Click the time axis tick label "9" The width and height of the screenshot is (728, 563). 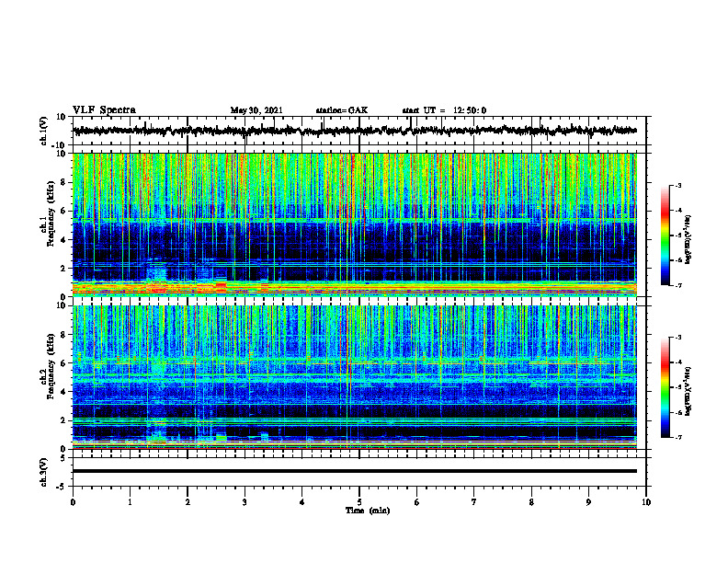point(588,502)
